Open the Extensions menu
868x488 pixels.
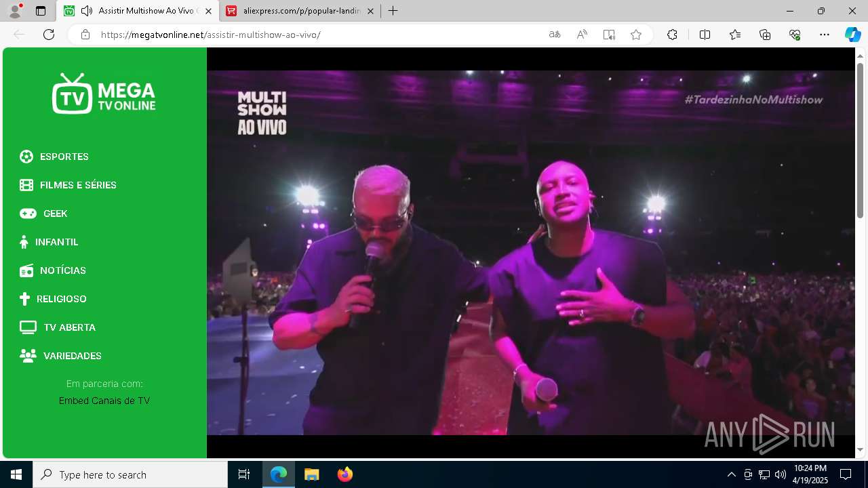tap(672, 35)
